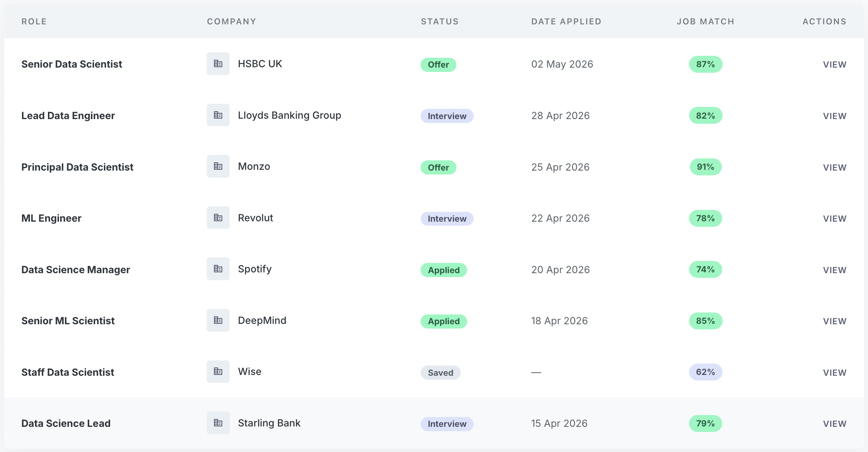
Task: Click the Date Applied column header
Action: pyautogui.click(x=566, y=22)
